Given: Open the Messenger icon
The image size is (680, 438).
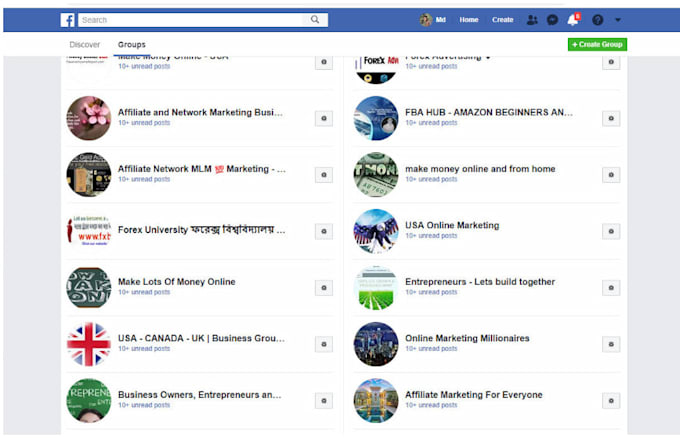Looking at the screenshot, I should (552, 20).
